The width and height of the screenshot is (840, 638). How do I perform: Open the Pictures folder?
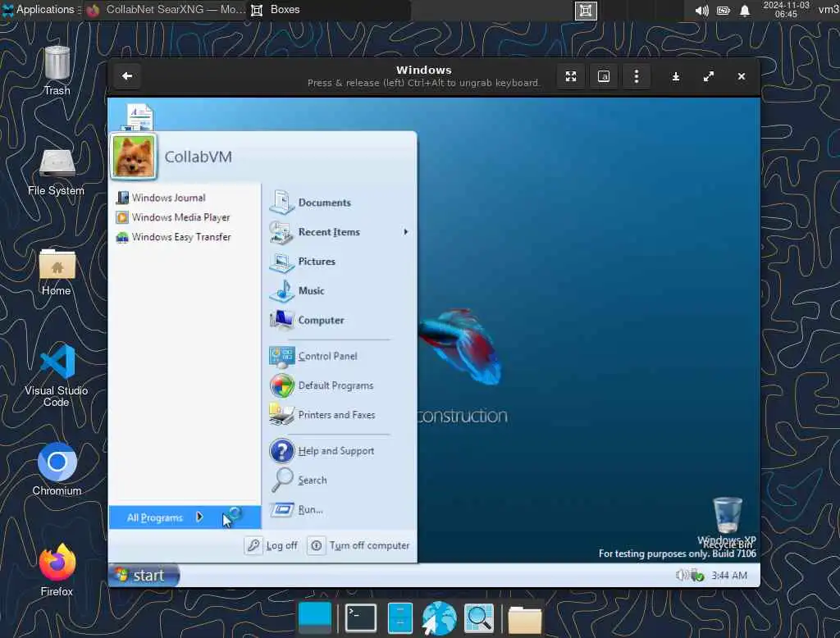(303, 262)
